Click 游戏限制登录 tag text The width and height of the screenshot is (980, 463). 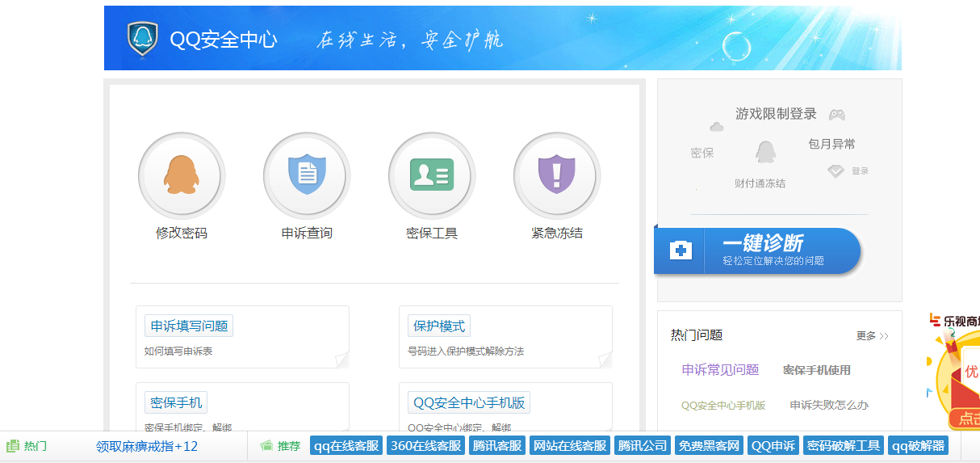tap(776, 114)
